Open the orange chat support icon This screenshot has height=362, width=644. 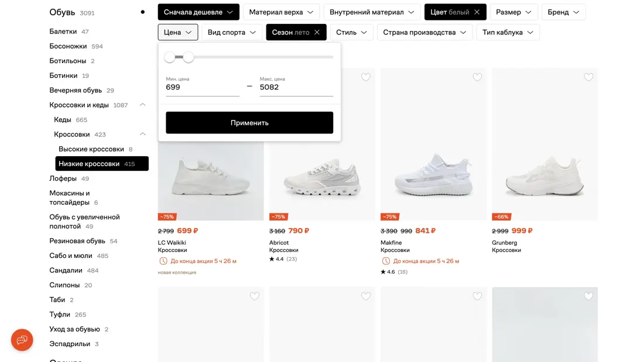tap(22, 340)
